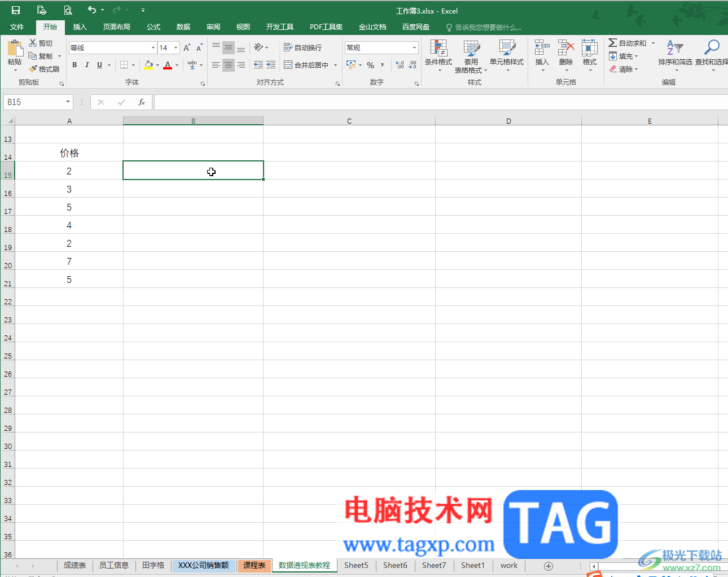Open the Sheet6 sheet tab
Screen dimensions: 728x577
coord(395,565)
